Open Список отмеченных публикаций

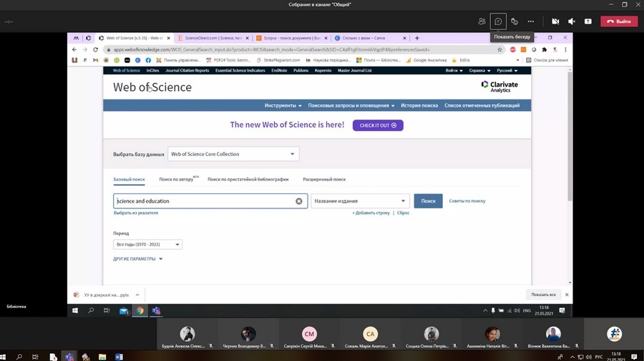pyautogui.click(x=482, y=105)
